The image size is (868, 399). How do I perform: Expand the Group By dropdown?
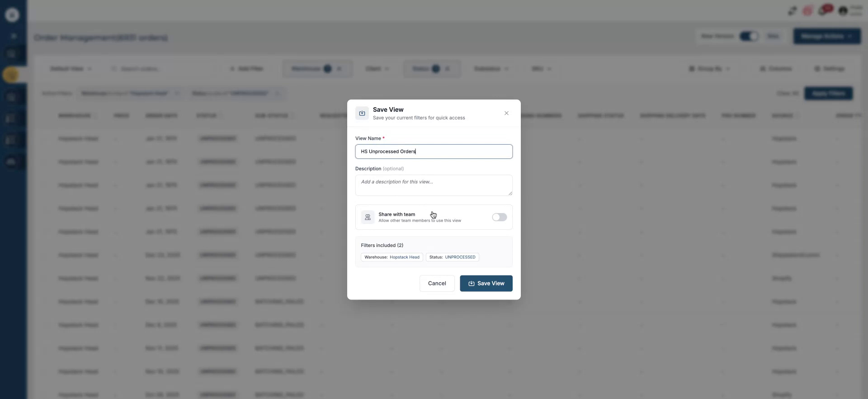[709, 69]
